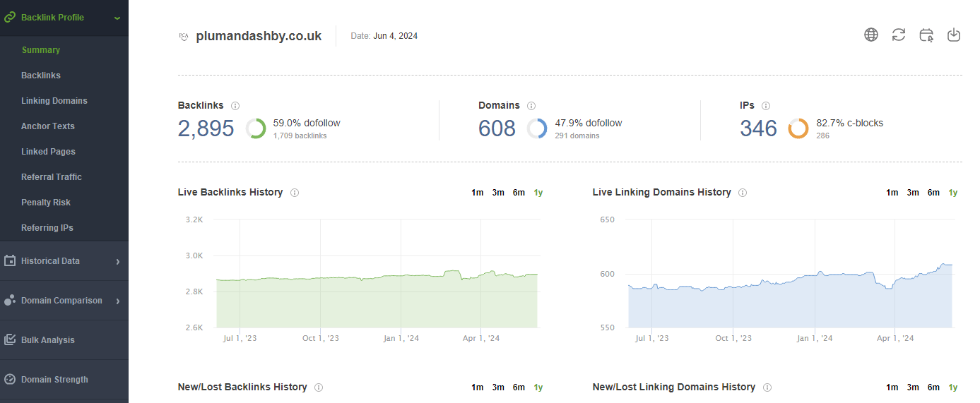Click the Domain Comparison icon

coord(10,301)
